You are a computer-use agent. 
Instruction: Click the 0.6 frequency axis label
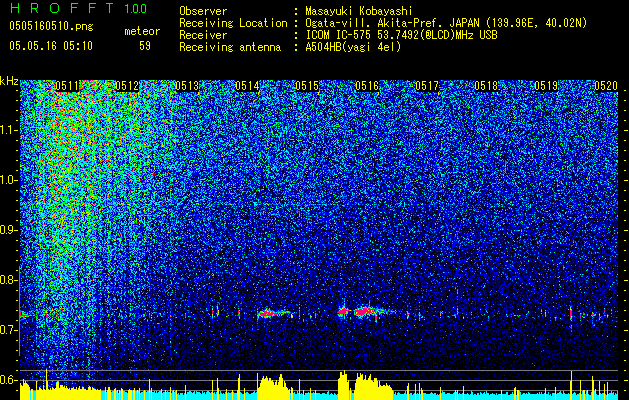tap(9, 380)
